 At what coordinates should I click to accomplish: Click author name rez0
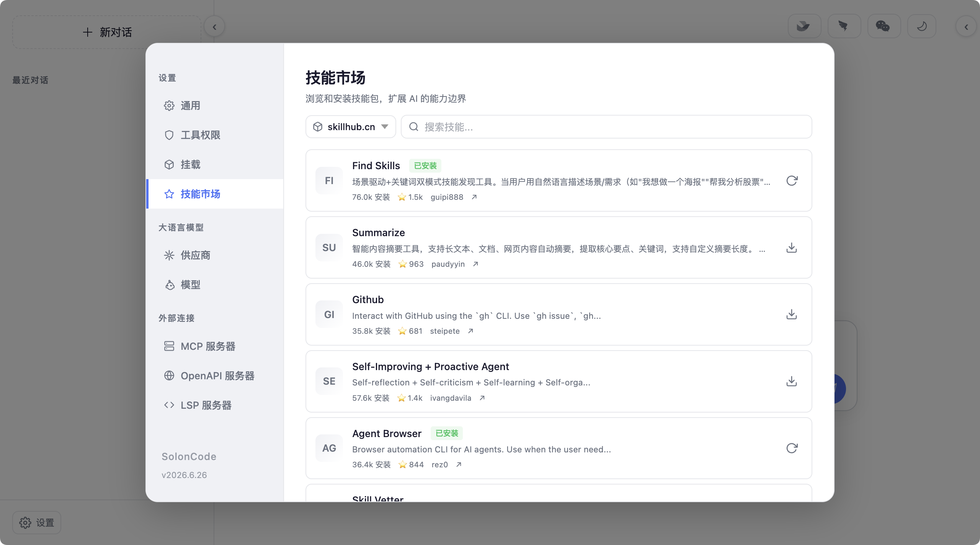coord(439,465)
